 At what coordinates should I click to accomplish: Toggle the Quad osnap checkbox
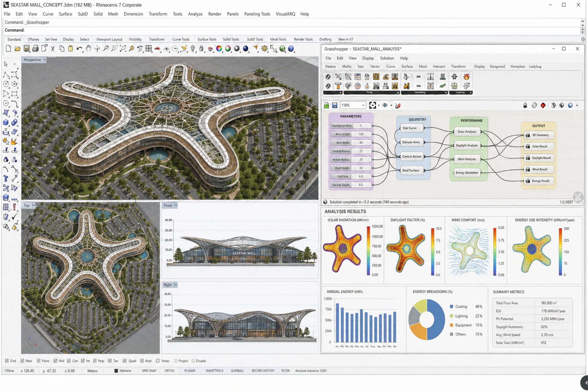[x=125, y=361]
